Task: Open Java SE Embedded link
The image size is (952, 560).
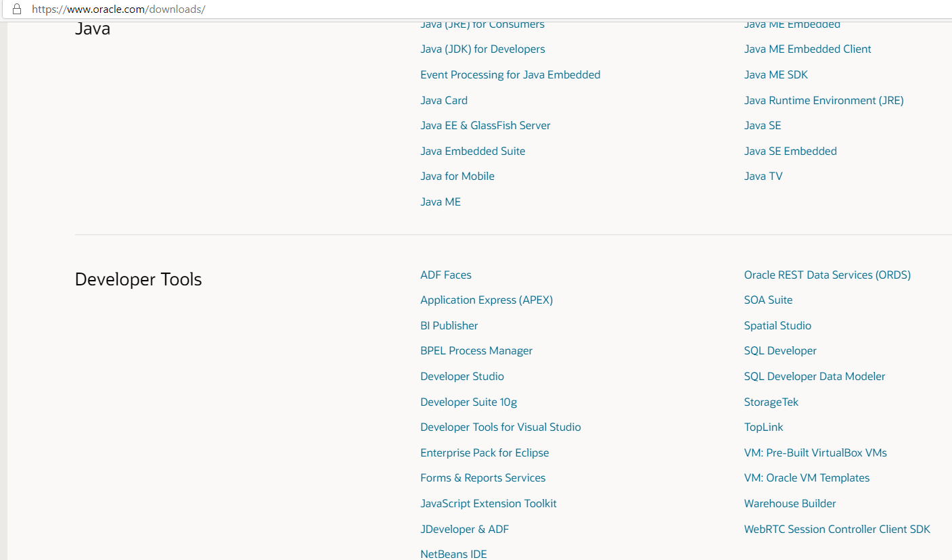Action: [790, 151]
